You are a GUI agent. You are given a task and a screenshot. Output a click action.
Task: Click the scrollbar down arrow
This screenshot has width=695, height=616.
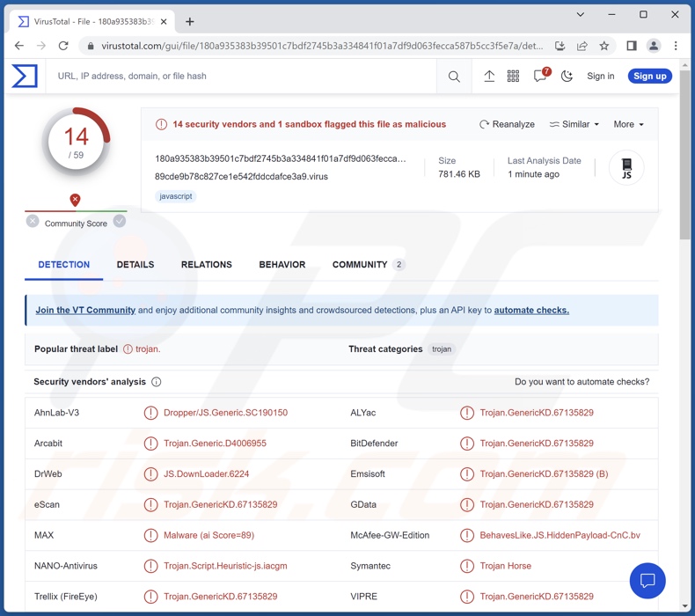point(684,606)
